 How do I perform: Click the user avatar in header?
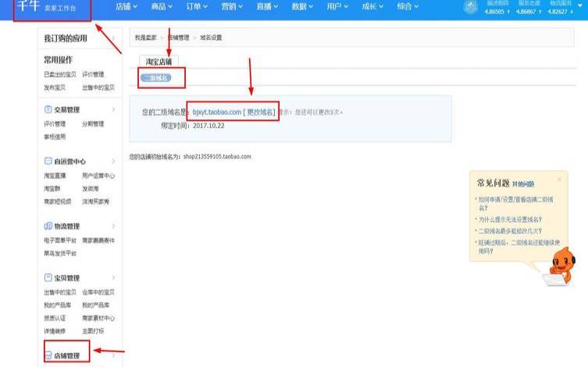coord(470,7)
